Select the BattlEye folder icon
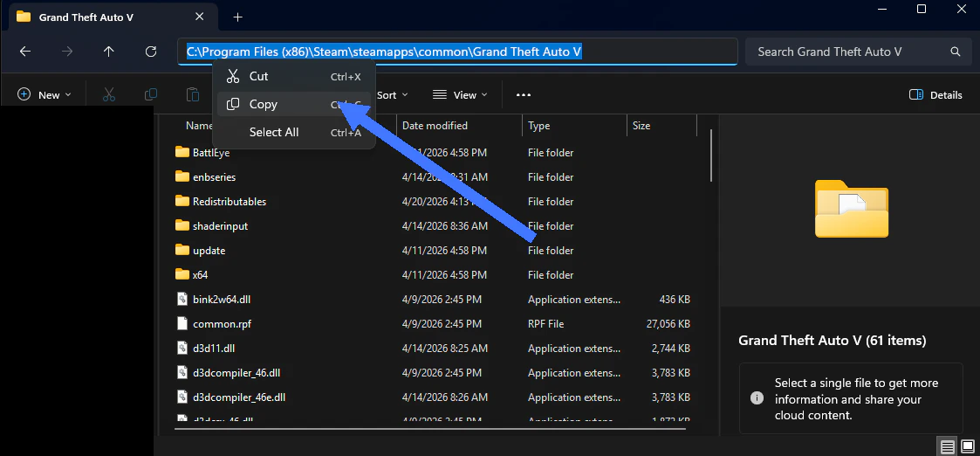This screenshot has width=980, height=456. click(182, 152)
